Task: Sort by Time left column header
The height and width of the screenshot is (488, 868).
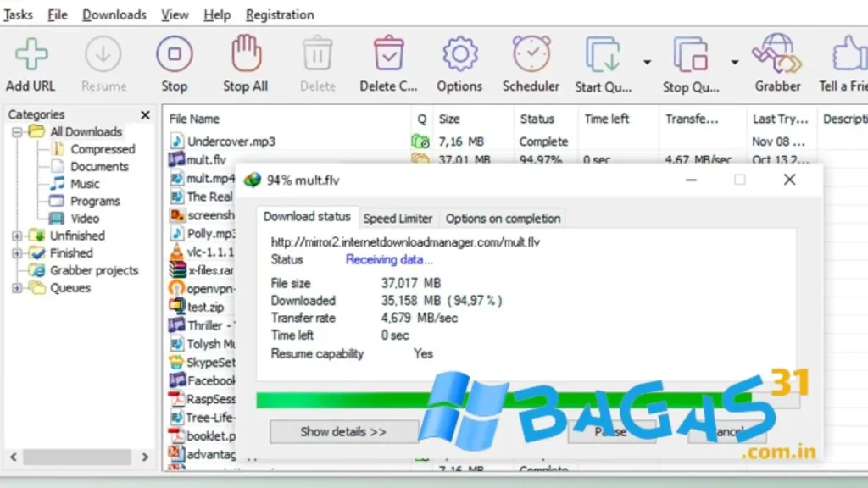Action: 607,119
